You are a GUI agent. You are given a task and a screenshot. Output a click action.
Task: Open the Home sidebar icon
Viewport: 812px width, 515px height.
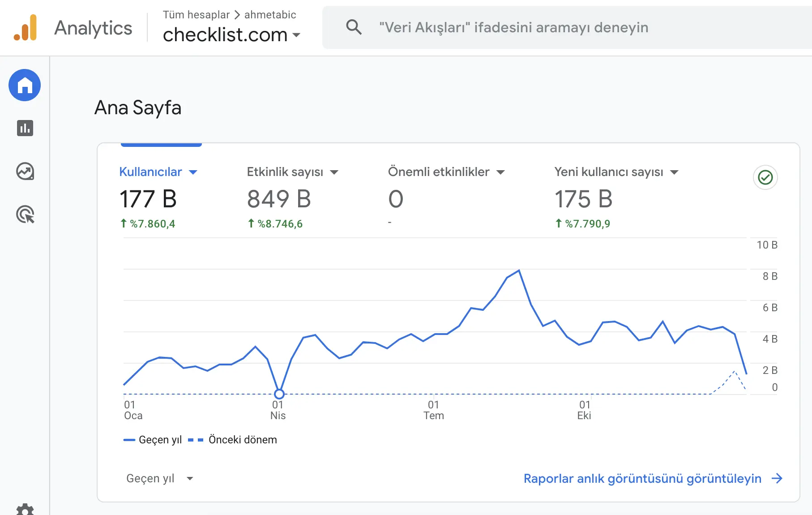click(25, 85)
